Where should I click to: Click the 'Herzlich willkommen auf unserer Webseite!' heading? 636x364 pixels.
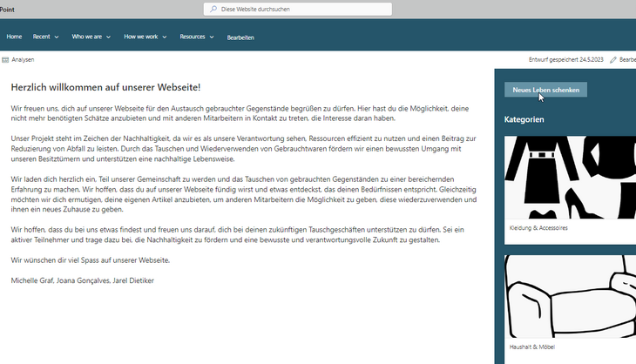[105, 87]
